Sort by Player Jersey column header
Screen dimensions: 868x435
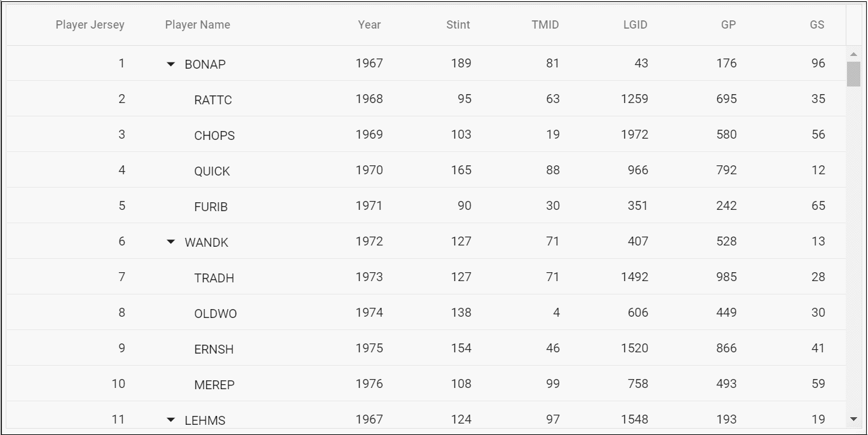tap(90, 25)
